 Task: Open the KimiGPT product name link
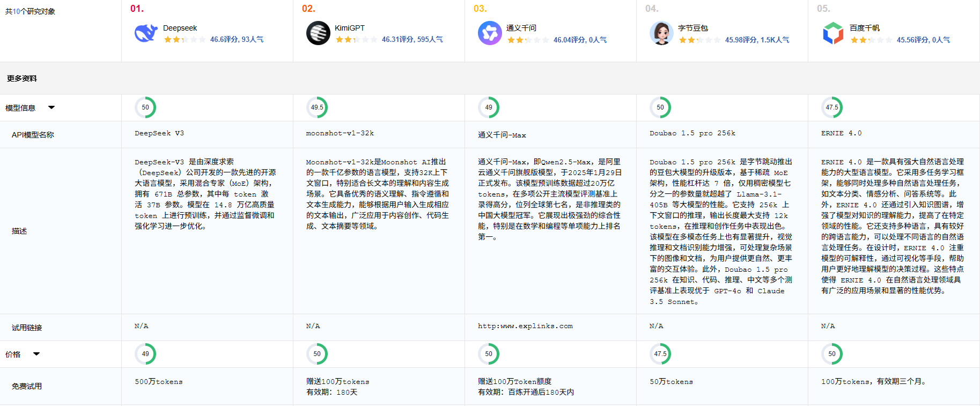(350, 28)
